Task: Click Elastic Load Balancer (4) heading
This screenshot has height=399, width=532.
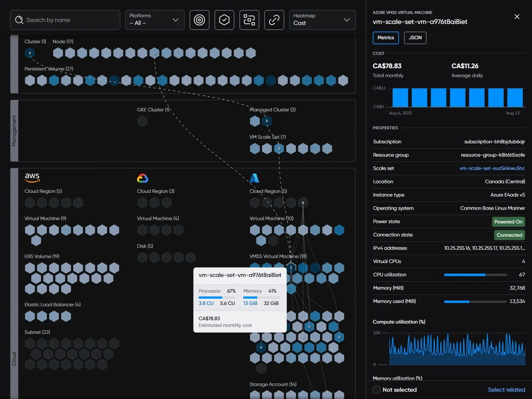Action: (x=53, y=305)
